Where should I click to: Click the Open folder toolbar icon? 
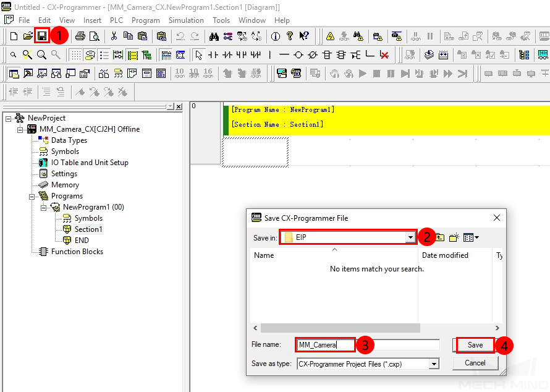point(28,36)
